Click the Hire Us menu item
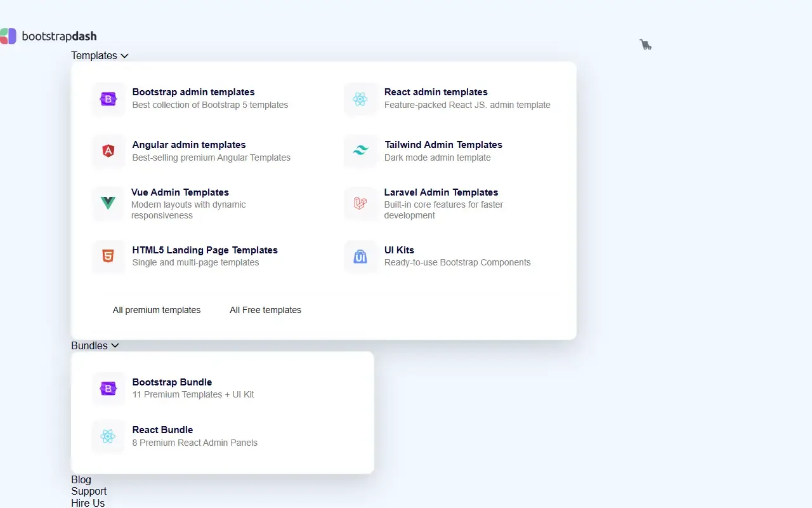The width and height of the screenshot is (812, 508). click(x=88, y=503)
